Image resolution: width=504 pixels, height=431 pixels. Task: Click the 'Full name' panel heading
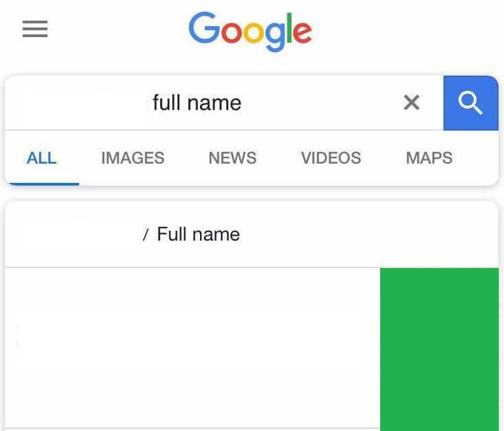(199, 234)
